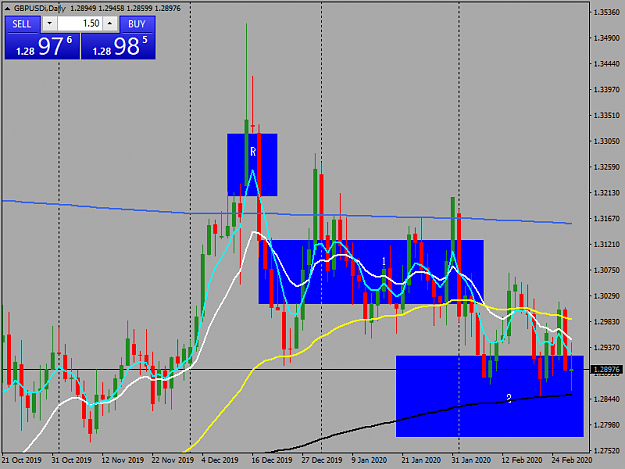Click price level 1.27520 on axis
The image size is (625, 469).
[607, 451]
